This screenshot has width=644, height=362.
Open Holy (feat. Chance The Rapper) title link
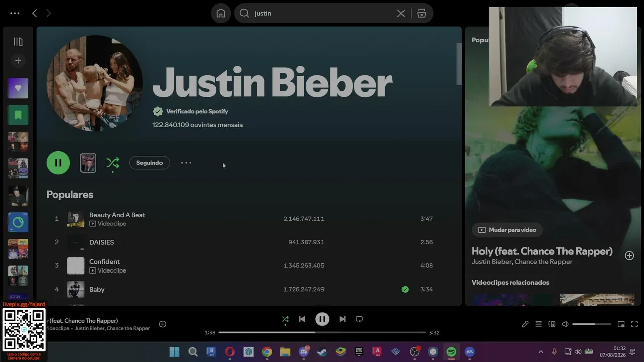542,251
